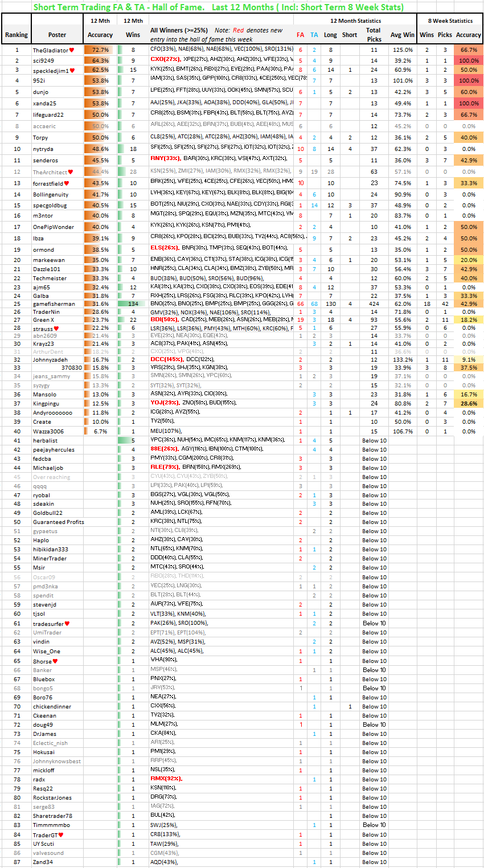Click TheArchitect's 63 total picks cell
Image resolution: width=484 pixels, height=868 pixels.
pyautogui.click(x=374, y=171)
